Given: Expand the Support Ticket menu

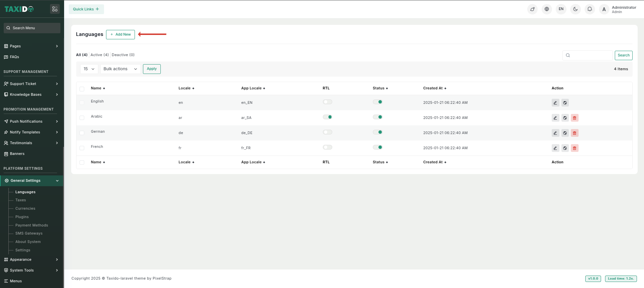Looking at the screenshot, I should click(31, 84).
